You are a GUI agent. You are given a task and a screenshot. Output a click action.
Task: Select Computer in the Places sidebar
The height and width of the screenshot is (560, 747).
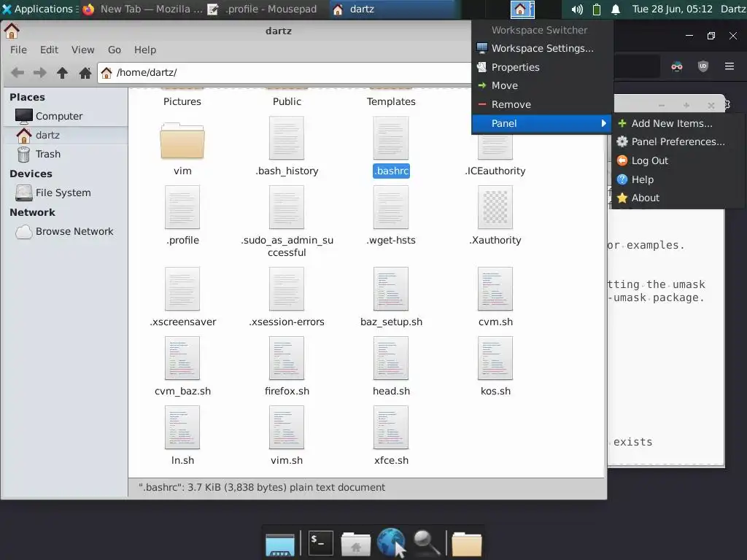tap(65, 116)
